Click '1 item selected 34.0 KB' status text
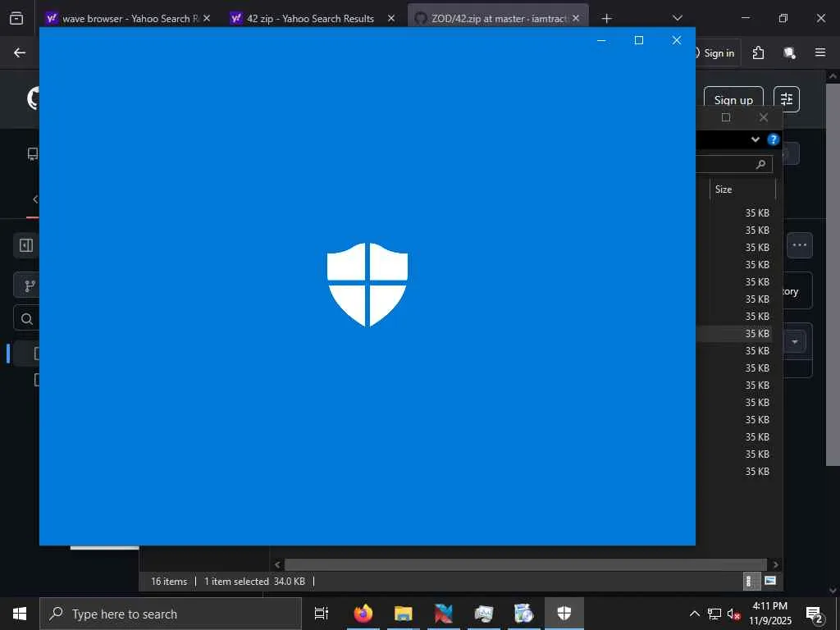Viewport: 840px width, 630px height. (x=254, y=582)
